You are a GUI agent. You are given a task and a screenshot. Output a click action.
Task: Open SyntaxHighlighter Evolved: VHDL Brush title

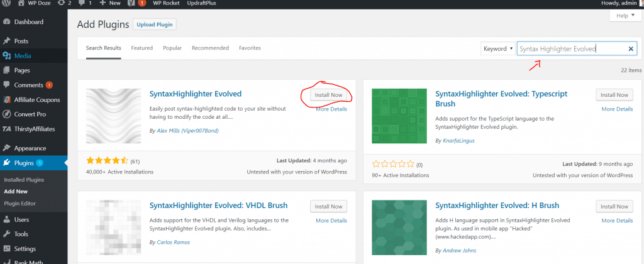tap(218, 206)
